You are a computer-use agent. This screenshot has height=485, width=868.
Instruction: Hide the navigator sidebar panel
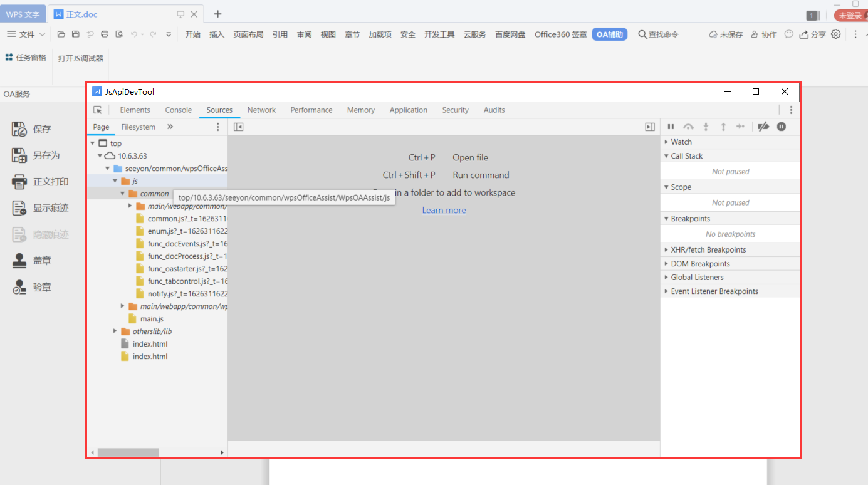[238, 127]
